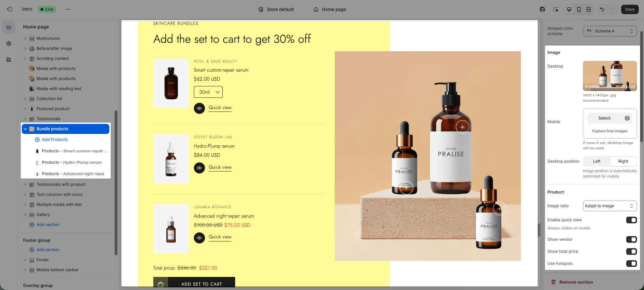
Task: Disable the Show vendor switch
Action: 631,239
